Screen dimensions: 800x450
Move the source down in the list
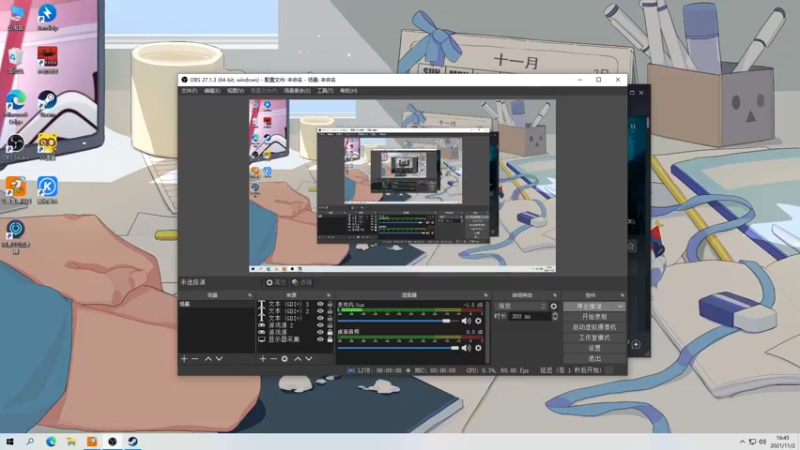click(x=309, y=359)
